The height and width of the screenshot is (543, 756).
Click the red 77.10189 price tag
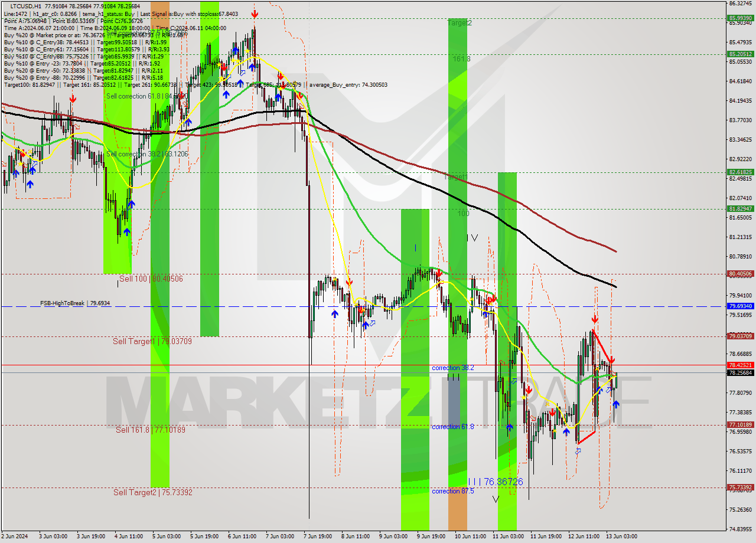740,424
